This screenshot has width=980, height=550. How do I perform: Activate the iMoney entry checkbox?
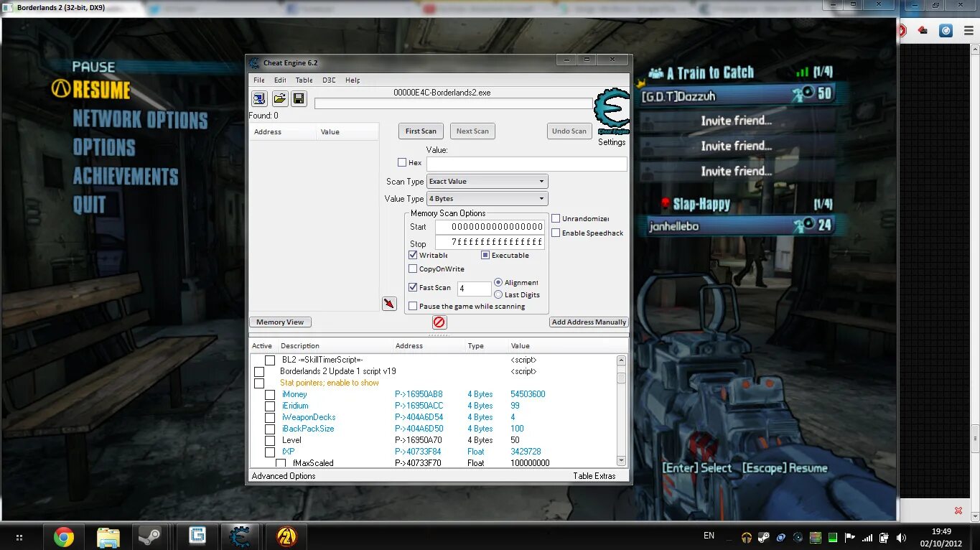[x=270, y=395]
